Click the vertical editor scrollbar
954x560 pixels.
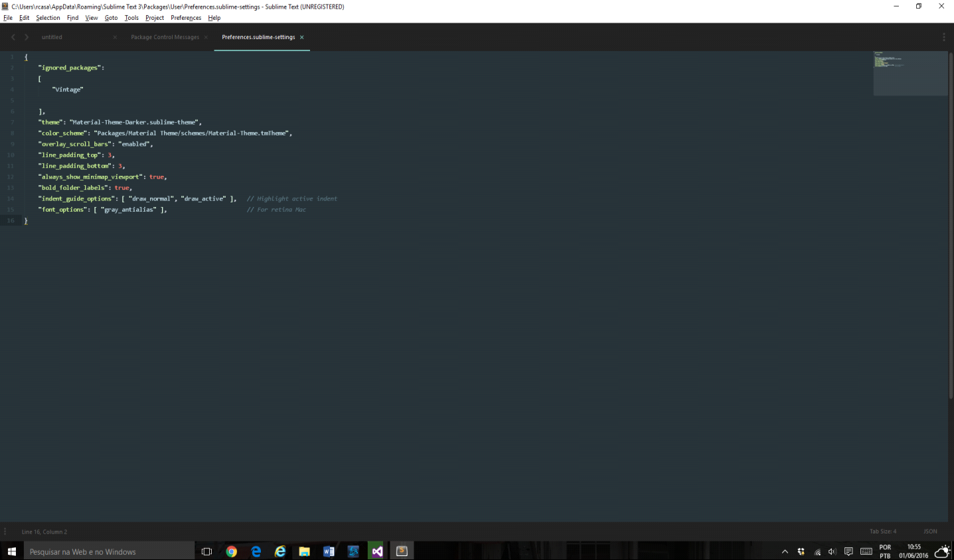(951, 226)
